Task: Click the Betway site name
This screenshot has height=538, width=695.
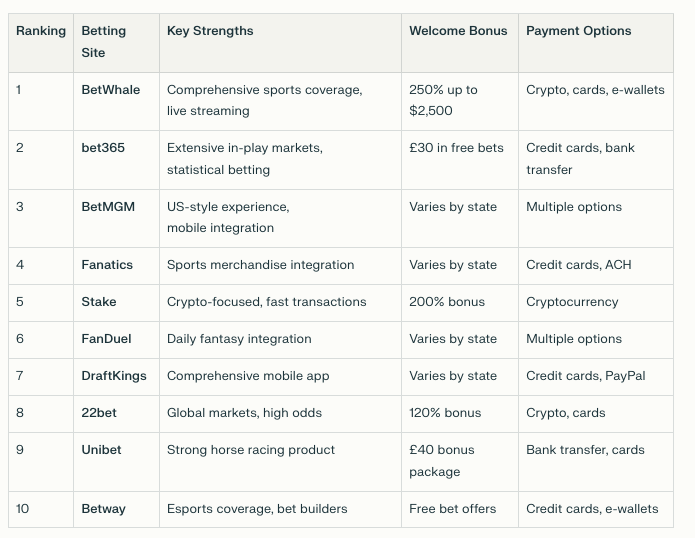Action: pyautogui.click(x=103, y=509)
